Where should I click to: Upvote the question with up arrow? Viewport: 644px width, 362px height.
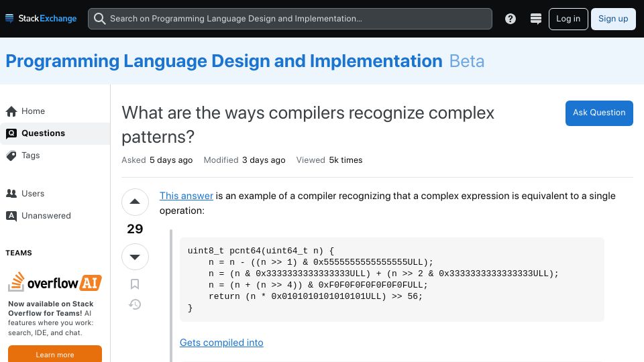point(135,202)
